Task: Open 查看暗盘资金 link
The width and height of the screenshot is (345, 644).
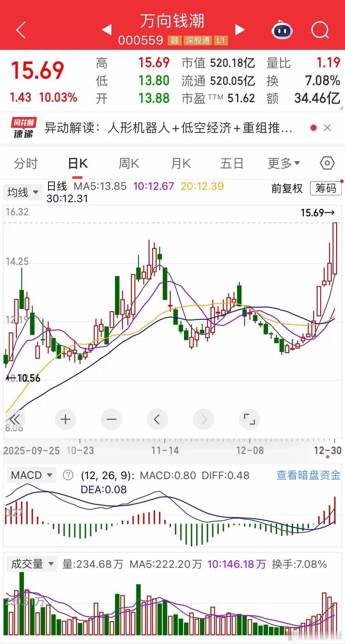Action: click(x=308, y=475)
